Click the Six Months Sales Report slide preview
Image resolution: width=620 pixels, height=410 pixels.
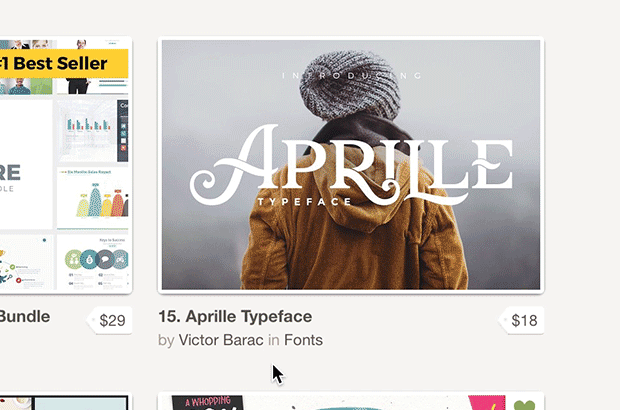(93, 198)
